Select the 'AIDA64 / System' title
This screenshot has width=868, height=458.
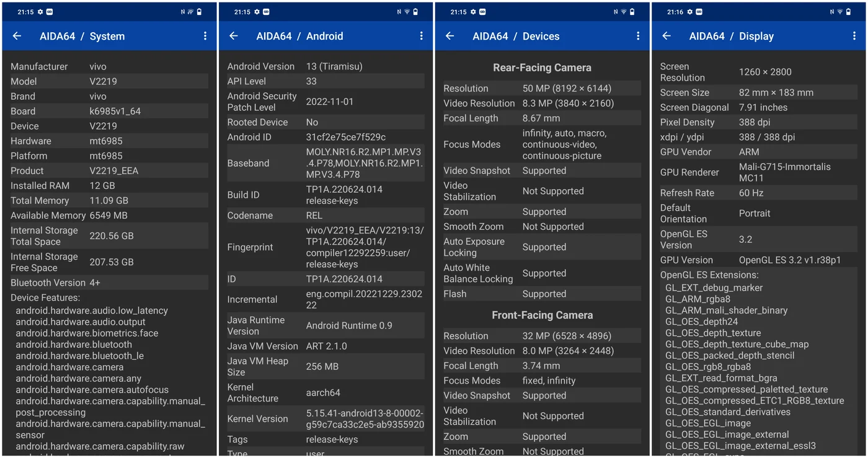[82, 36]
